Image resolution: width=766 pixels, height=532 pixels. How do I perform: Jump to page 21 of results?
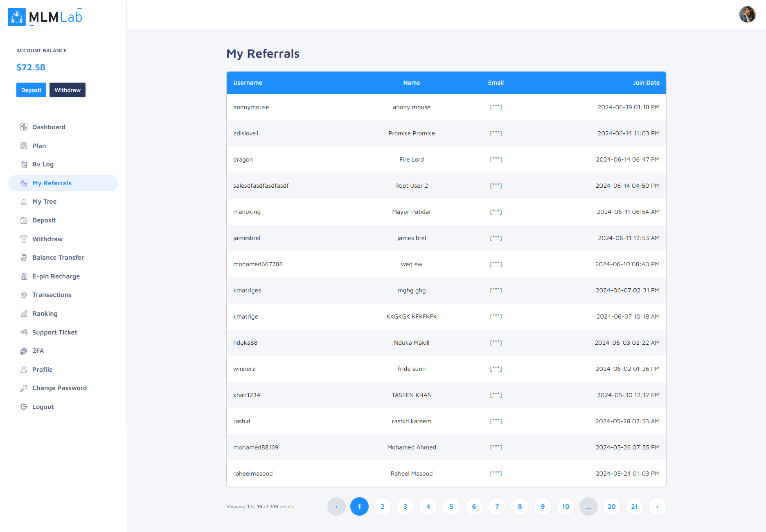click(x=634, y=507)
